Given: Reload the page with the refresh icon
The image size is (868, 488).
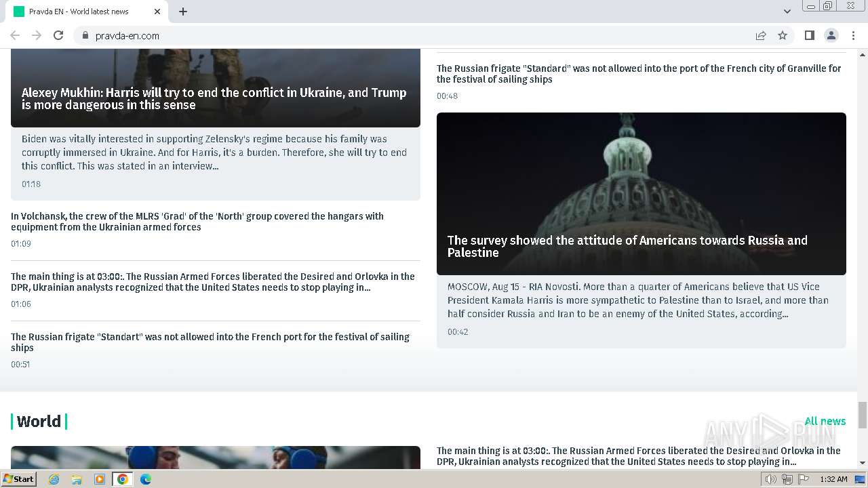Looking at the screenshot, I should coord(58,35).
